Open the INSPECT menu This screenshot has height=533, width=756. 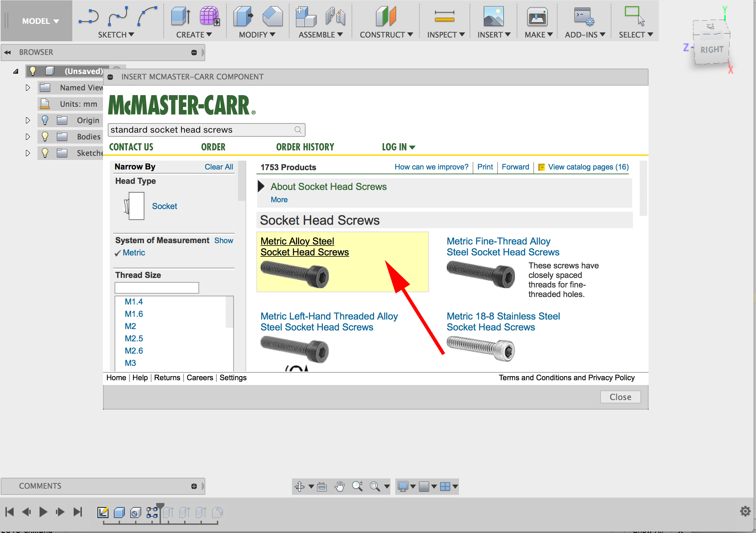click(x=446, y=35)
